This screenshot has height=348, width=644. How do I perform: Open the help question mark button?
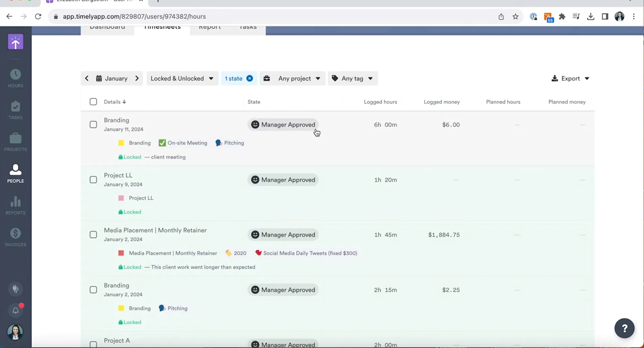point(624,328)
